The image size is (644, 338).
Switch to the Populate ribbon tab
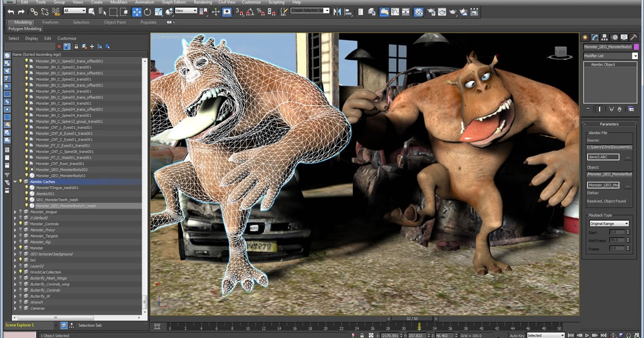[x=148, y=22]
